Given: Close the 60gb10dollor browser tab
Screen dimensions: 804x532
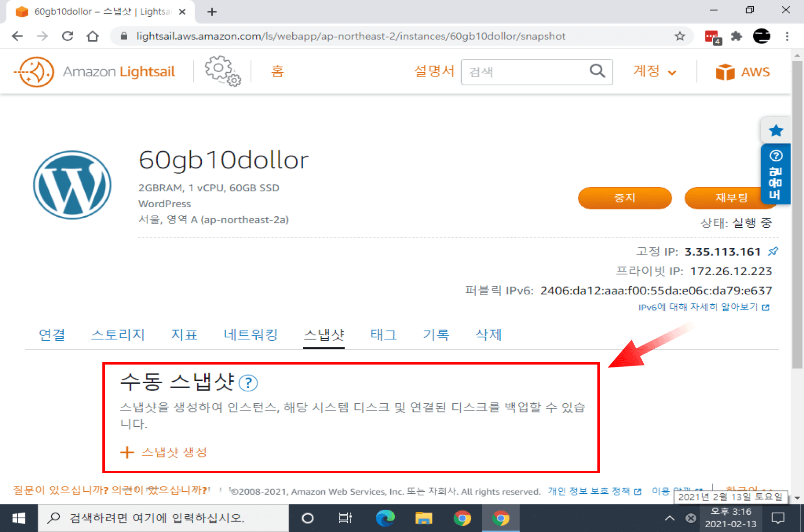Looking at the screenshot, I should 182,12.
